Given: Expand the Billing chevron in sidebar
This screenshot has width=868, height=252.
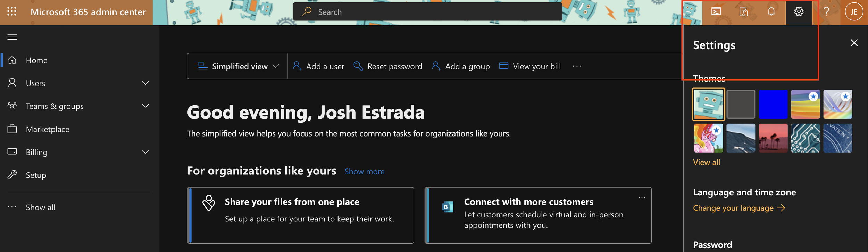Looking at the screenshot, I should [x=145, y=152].
